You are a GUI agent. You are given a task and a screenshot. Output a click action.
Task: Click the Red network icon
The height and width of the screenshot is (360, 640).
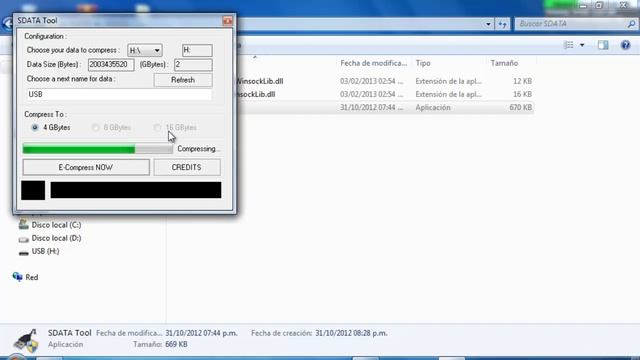[x=17, y=277]
